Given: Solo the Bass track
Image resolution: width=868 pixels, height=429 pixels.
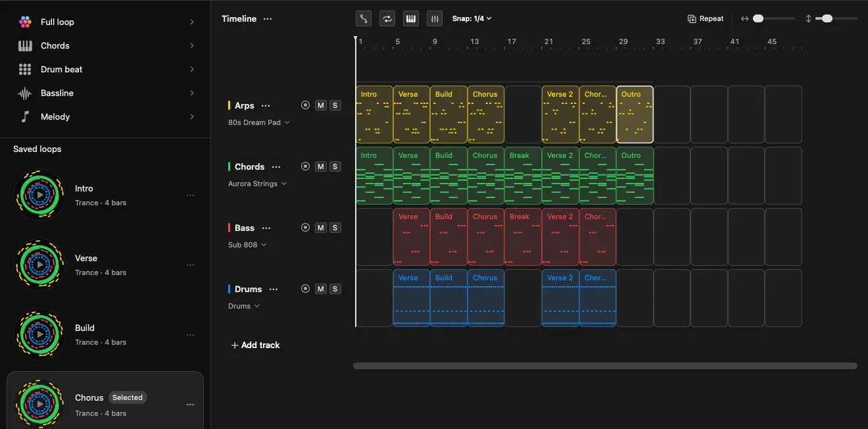Looking at the screenshot, I should tap(335, 228).
